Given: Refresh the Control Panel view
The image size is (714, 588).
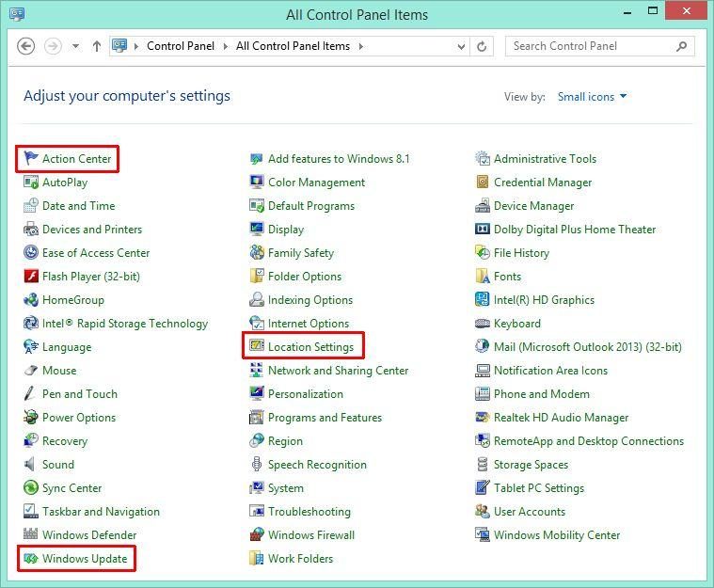Looking at the screenshot, I should tap(482, 46).
